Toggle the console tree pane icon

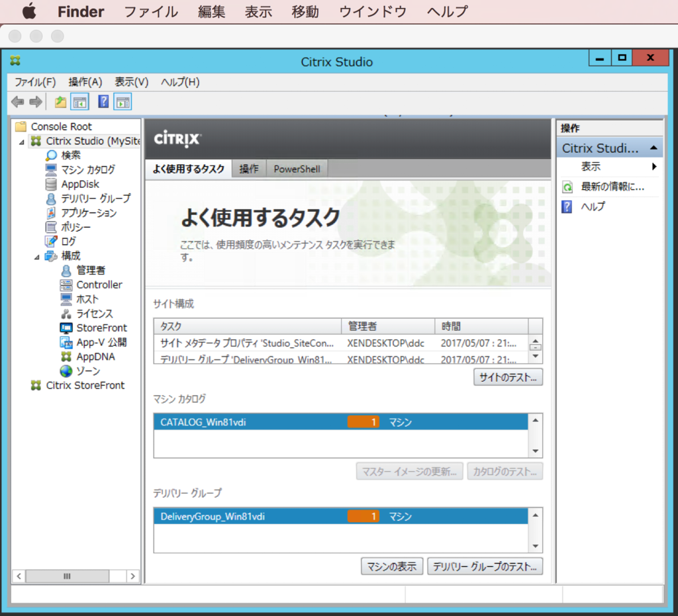click(x=80, y=103)
